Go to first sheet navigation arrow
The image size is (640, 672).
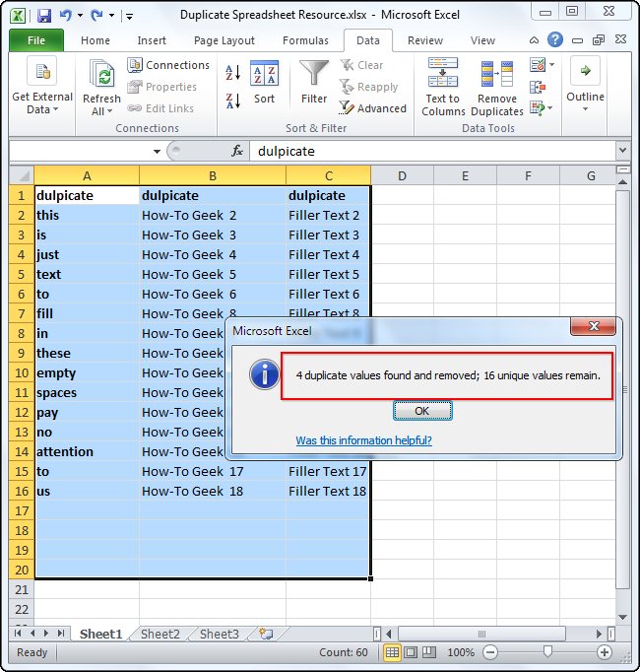[x=18, y=634]
